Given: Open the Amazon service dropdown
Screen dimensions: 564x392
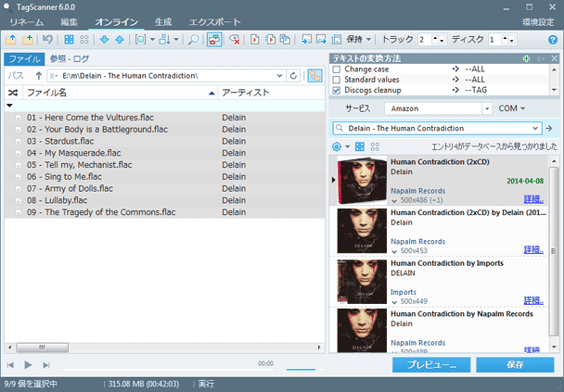Looking at the screenshot, I should click(x=487, y=108).
